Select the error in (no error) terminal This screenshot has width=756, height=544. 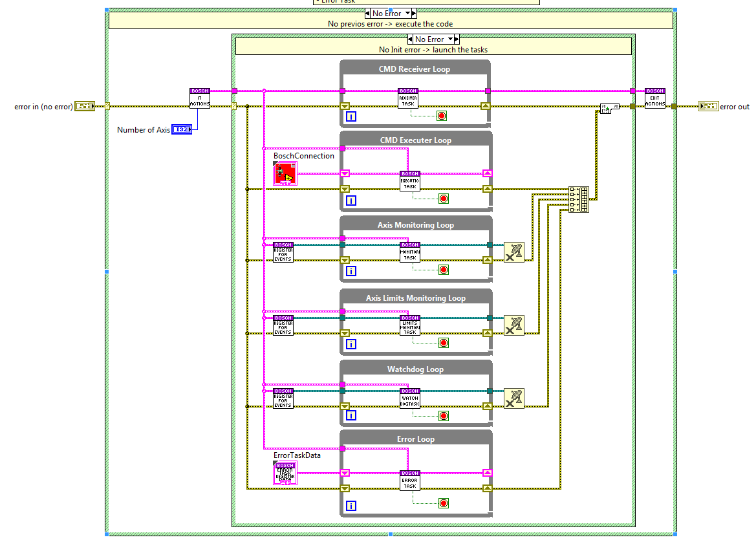pos(85,106)
